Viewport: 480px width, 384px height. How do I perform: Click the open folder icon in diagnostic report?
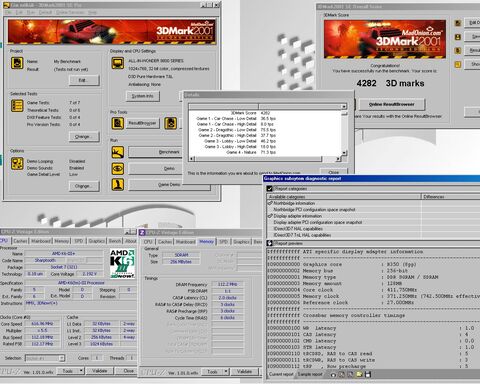359,375
